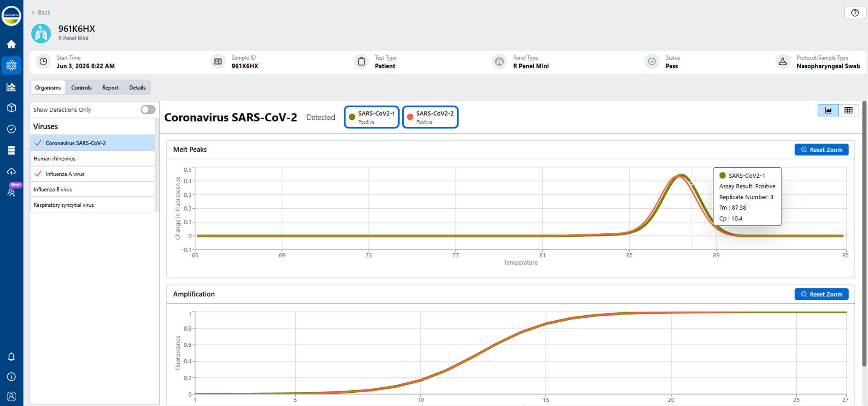Select the highlighted panel runs sidebar icon
The image size is (868, 406).
(11, 65)
